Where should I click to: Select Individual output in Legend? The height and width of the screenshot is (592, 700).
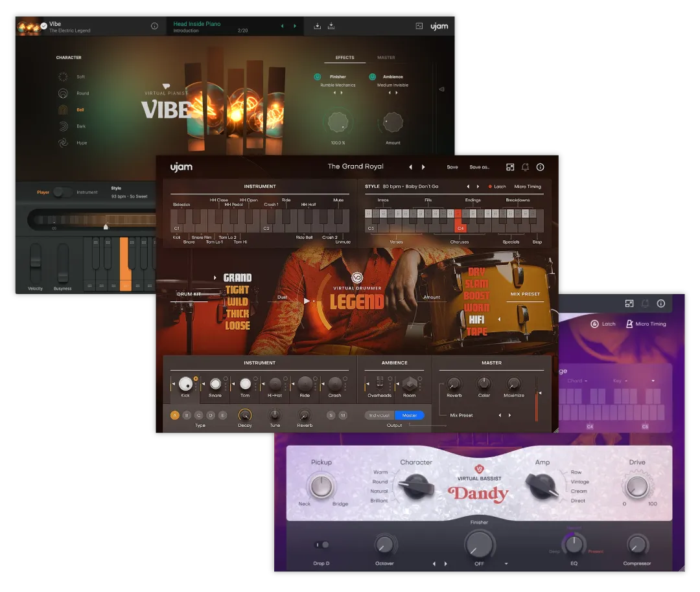[379, 415]
